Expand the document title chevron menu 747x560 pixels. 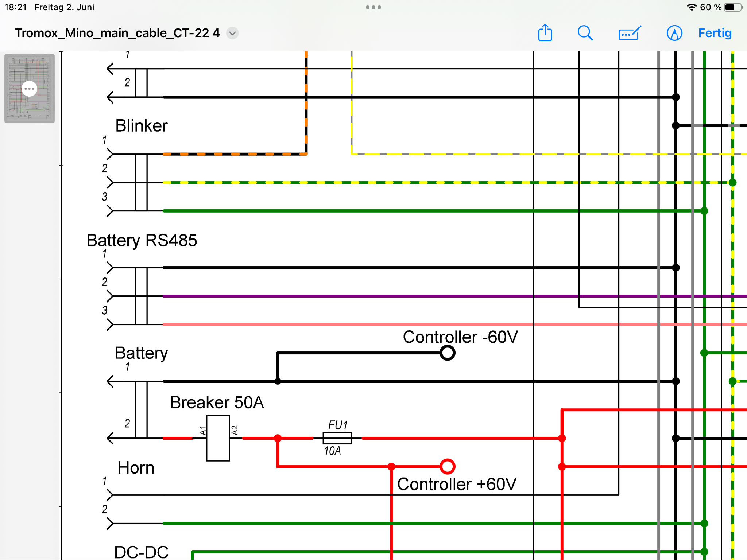(232, 33)
